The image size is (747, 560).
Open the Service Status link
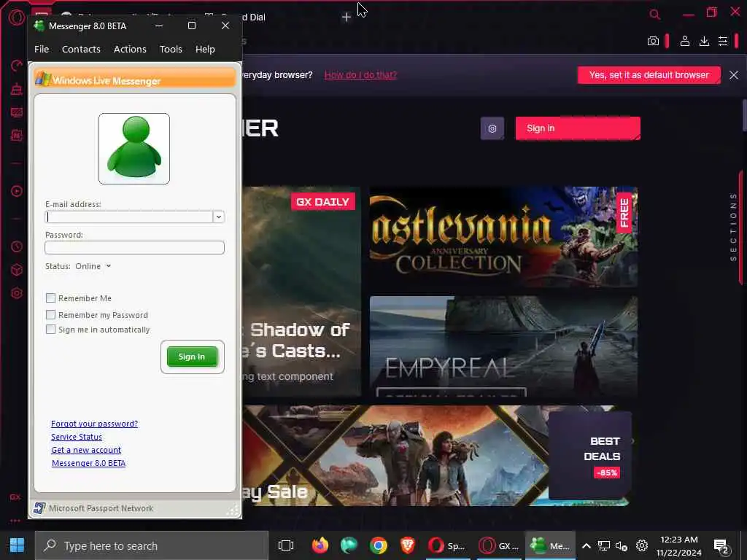coord(76,437)
